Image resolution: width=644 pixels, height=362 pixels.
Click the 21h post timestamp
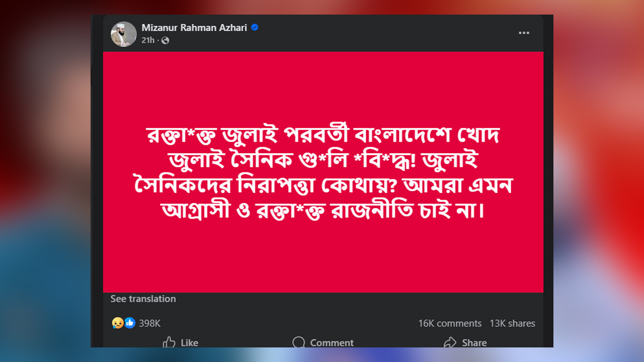click(x=148, y=40)
